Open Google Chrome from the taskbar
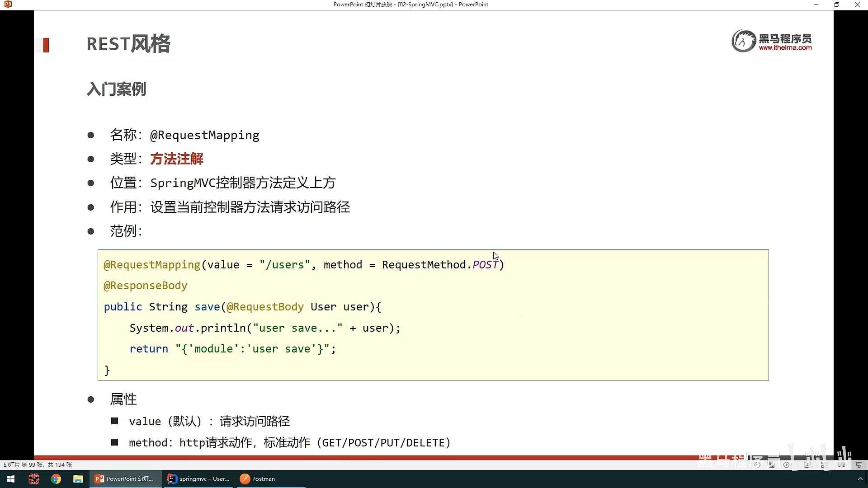The width and height of the screenshot is (868, 488). pyautogui.click(x=56, y=479)
